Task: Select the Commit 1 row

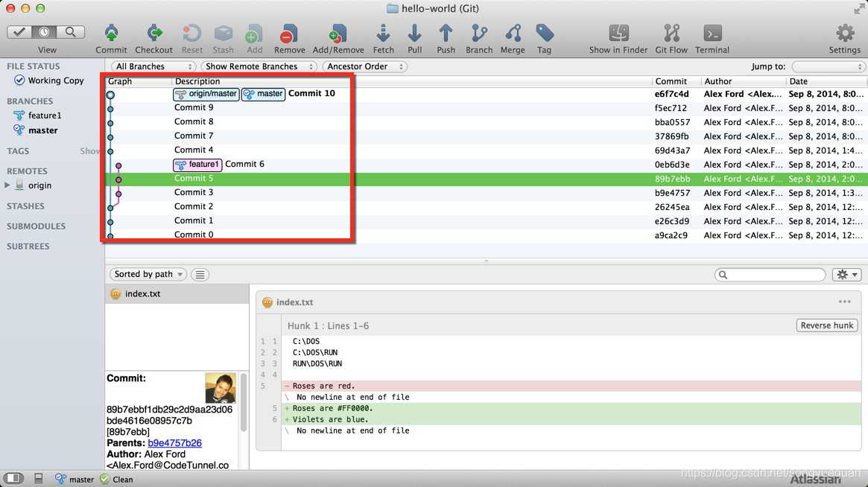Action: tap(486, 221)
